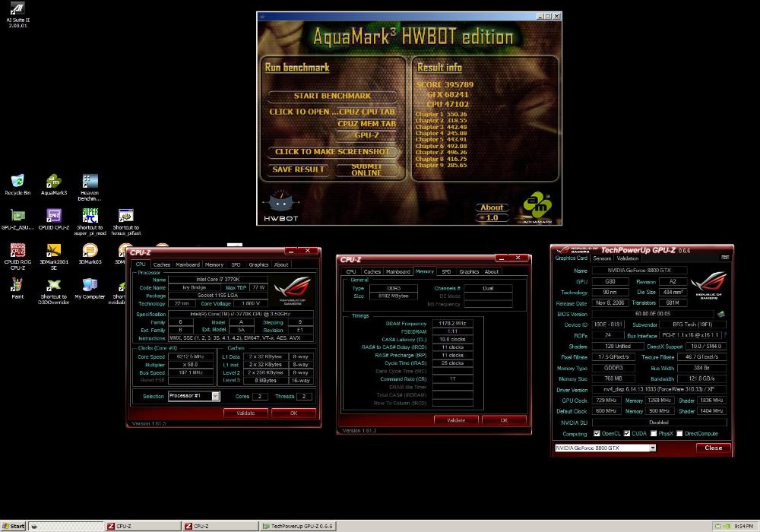
Task: Click OK in CPU-Z Memory window
Action: [504, 420]
